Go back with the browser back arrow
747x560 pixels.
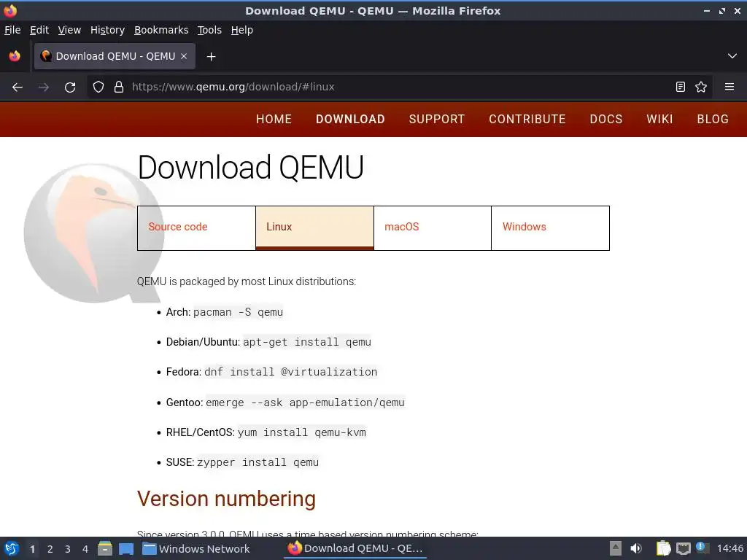coord(18,87)
